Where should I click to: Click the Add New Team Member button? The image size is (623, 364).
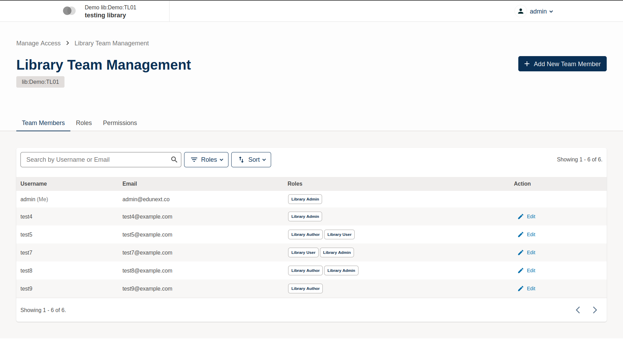pyautogui.click(x=562, y=64)
